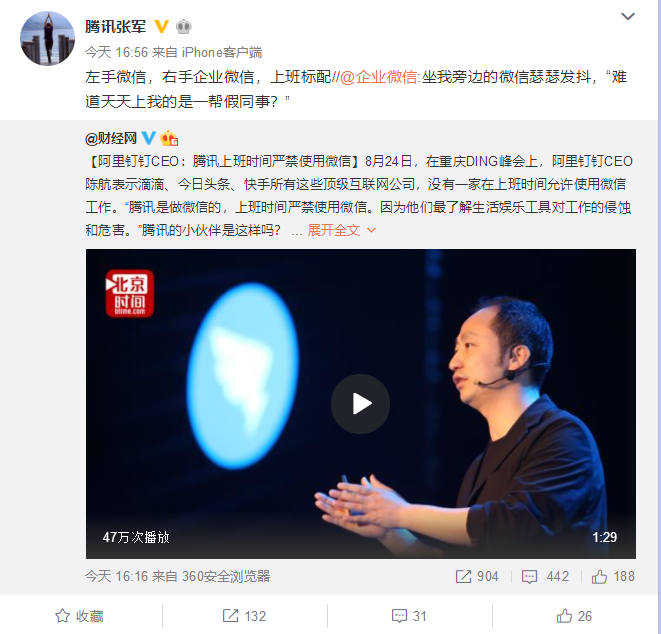Click the crown badge icon after 财经网
Viewport: 661px width, 634px height.
pos(169,138)
